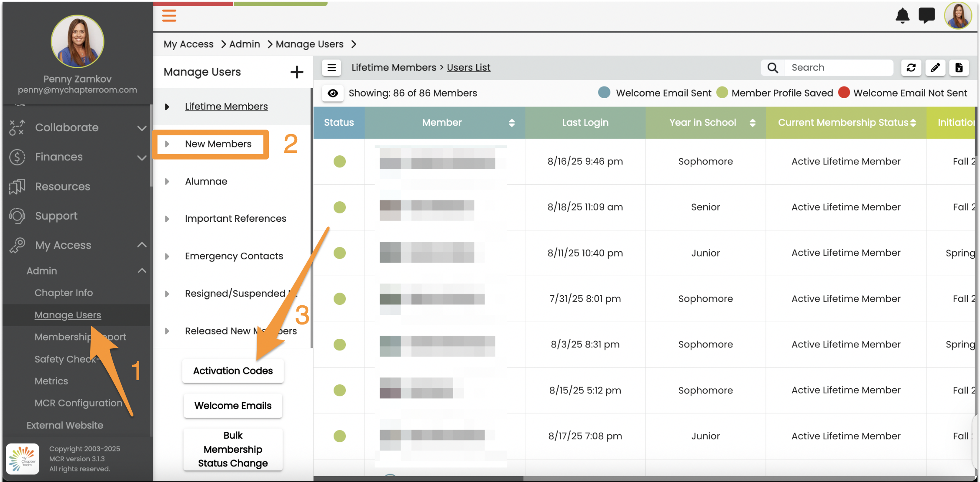This screenshot has width=980, height=482.
Task: Click into the Search input field
Action: tap(838, 68)
